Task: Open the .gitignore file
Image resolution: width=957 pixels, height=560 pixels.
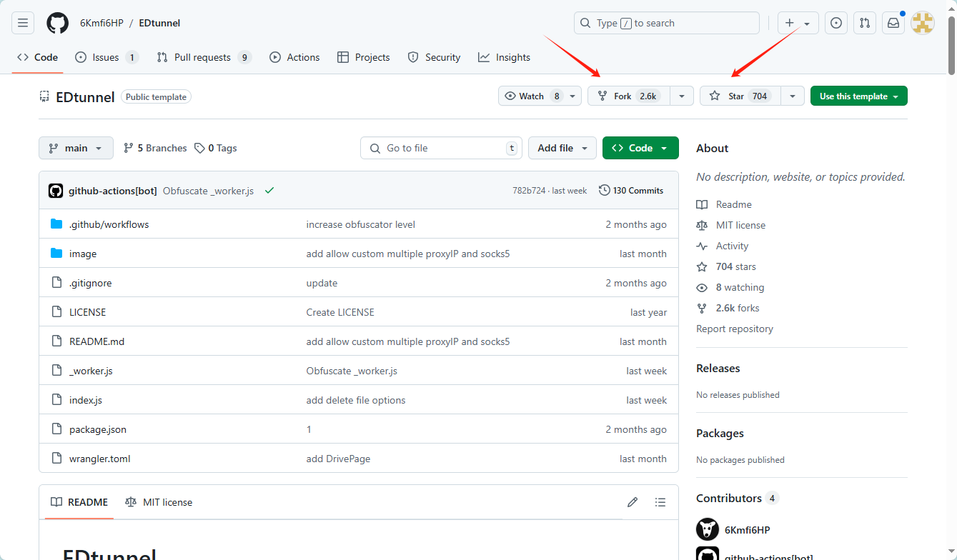Action: click(91, 283)
